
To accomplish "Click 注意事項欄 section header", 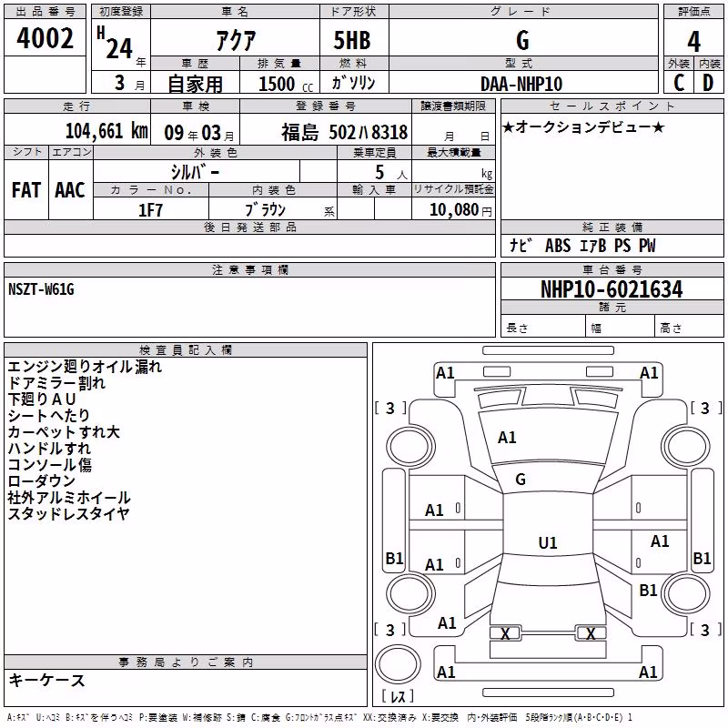I will click(249, 269).
